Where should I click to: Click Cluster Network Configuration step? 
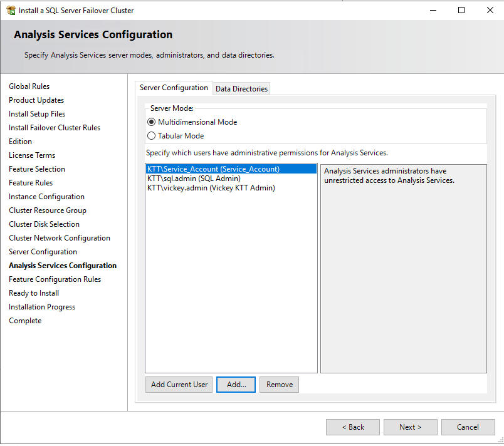(x=60, y=238)
